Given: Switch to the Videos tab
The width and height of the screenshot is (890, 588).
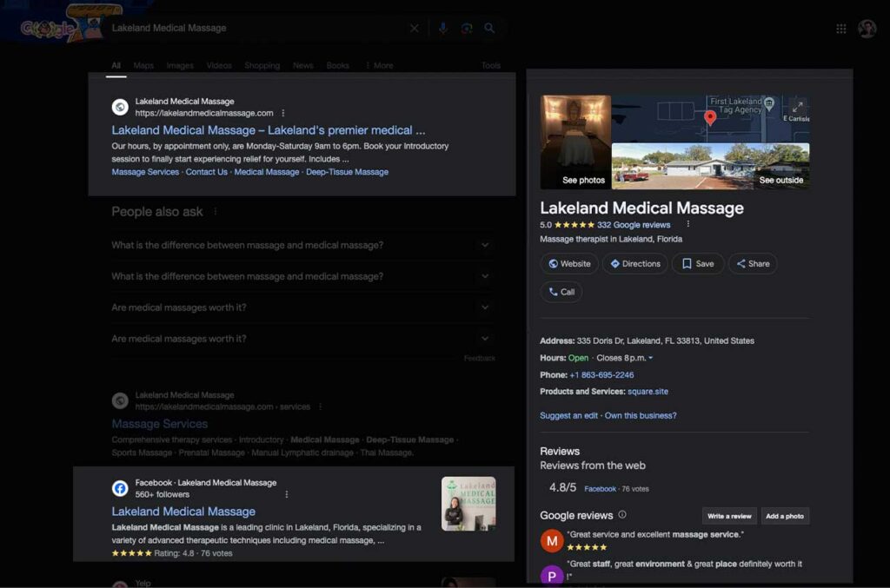Looking at the screenshot, I should tap(219, 65).
